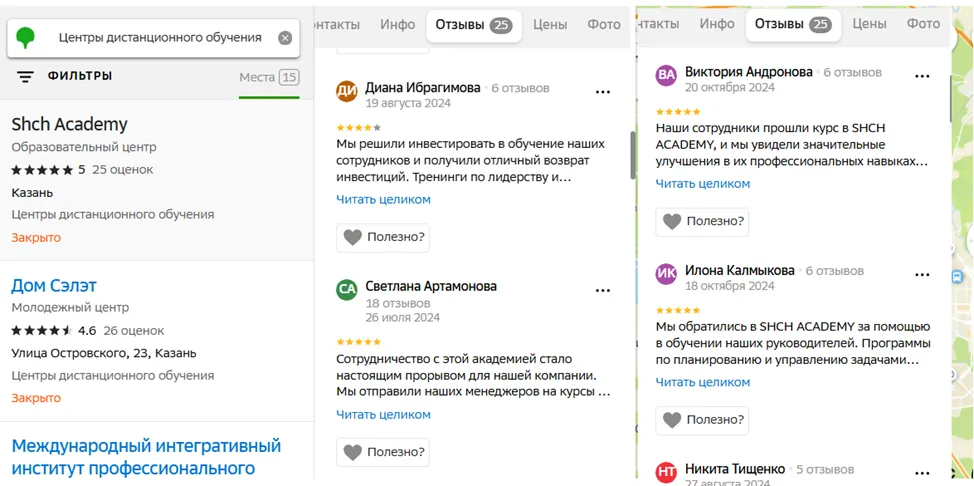Expand Диана Ибрагимова's review via Читать целиком
This screenshot has height=486, width=974.
tap(383, 199)
